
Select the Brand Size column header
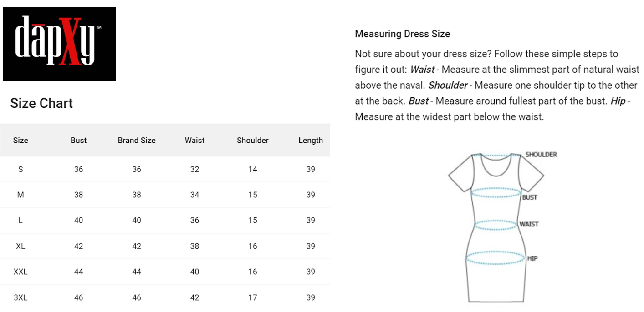137,141
